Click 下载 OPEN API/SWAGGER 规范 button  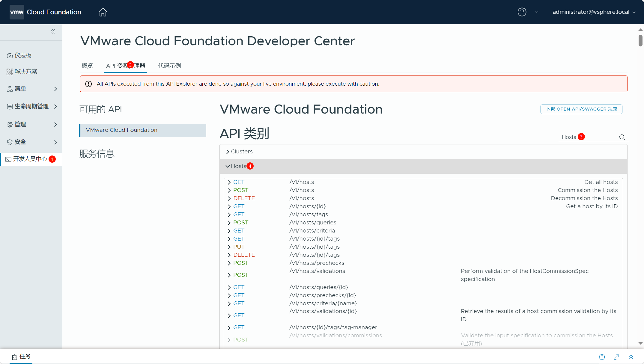tap(581, 109)
